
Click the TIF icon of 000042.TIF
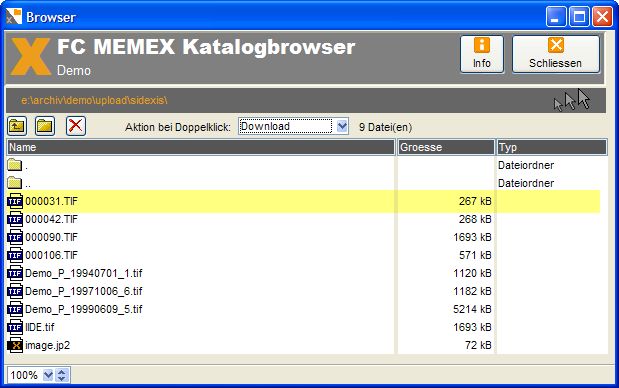[15, 219]
